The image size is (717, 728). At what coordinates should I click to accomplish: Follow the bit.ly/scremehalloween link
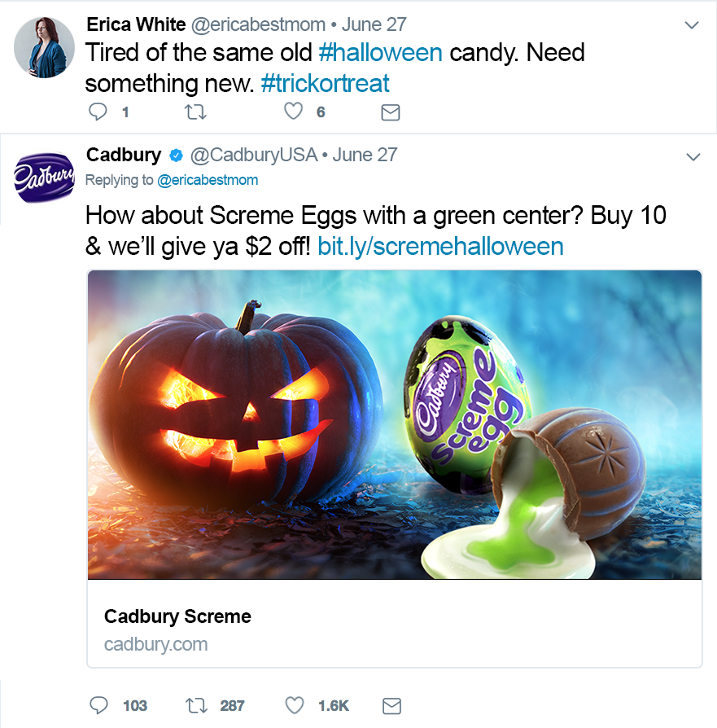440,246
